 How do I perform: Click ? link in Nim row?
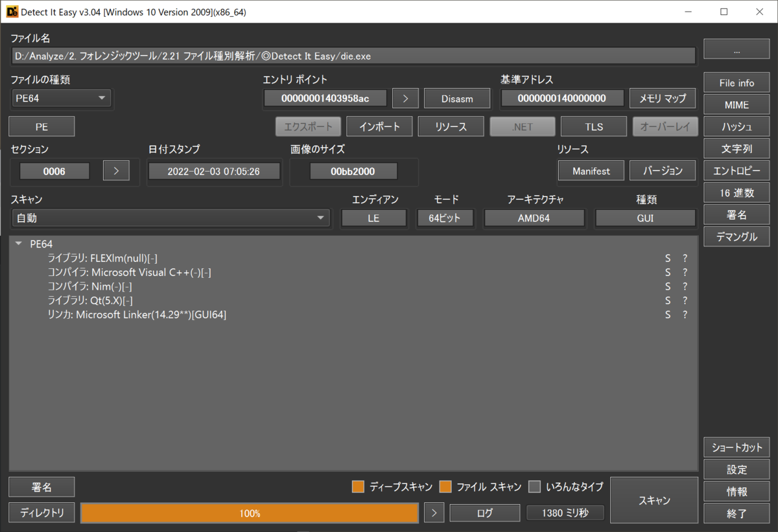coord(685,286)
